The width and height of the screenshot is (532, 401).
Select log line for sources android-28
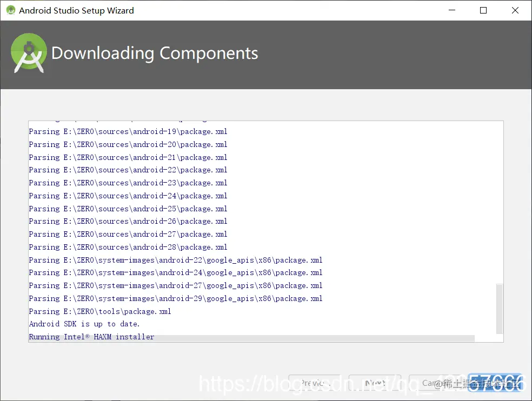pyautogui.click(x=128, y=247)
